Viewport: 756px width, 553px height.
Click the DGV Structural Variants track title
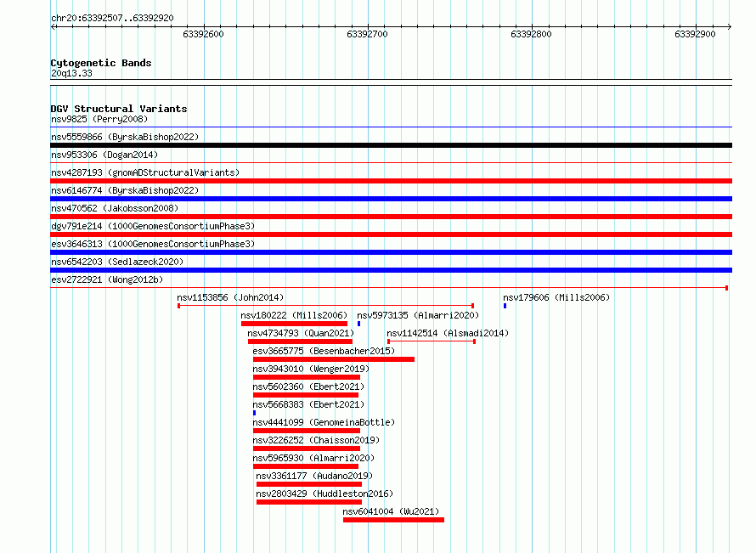119,109
